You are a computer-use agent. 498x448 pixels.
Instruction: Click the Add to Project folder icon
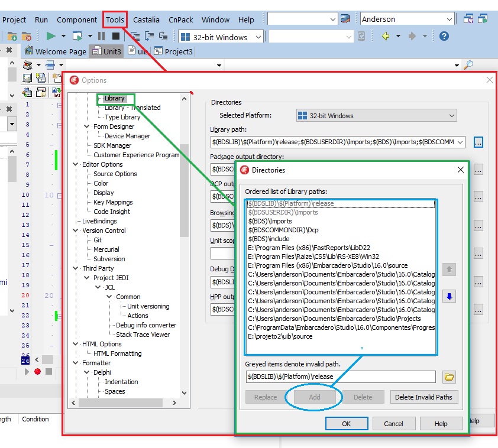pyautogui.click(x=12, y=37)
